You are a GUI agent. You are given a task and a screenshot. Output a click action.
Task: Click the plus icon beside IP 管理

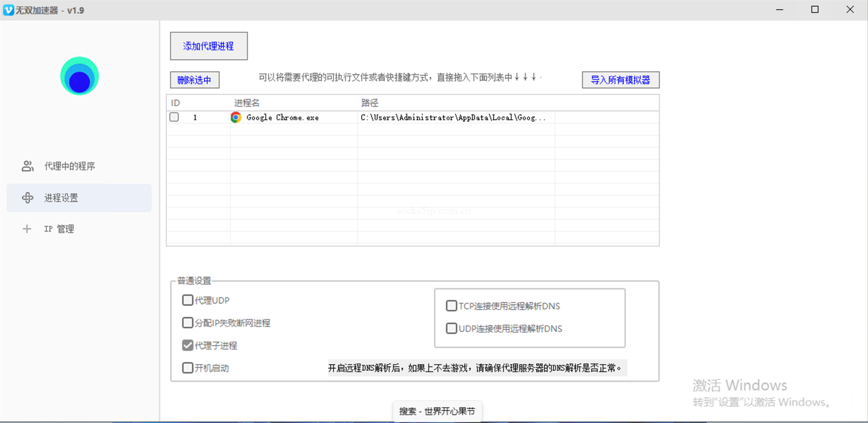(27, 229)
